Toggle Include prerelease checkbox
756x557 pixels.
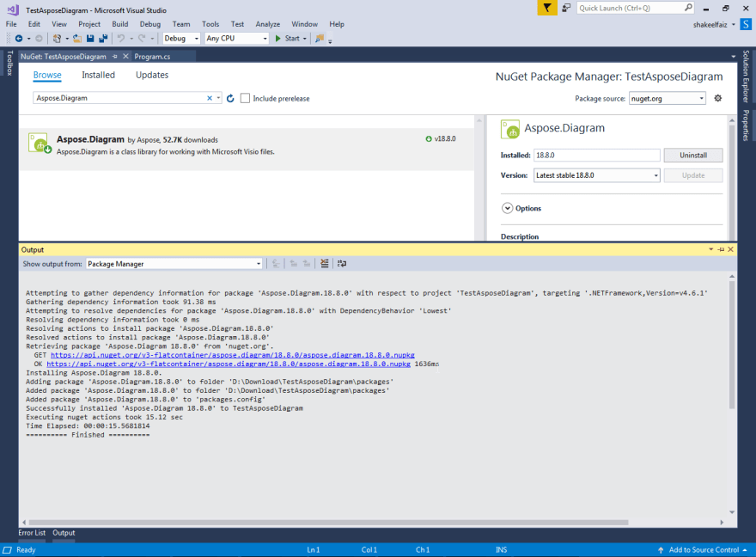tap(245, 98)
